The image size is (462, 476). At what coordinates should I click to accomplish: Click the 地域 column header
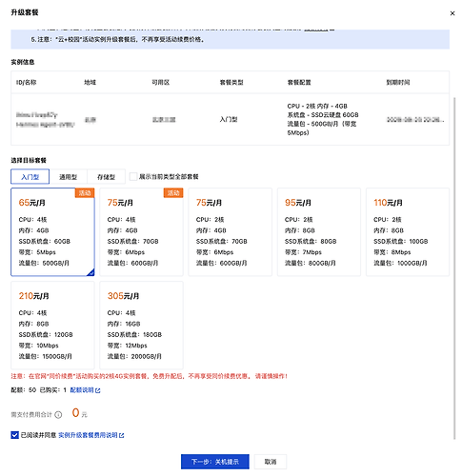(x=90, y=83)
